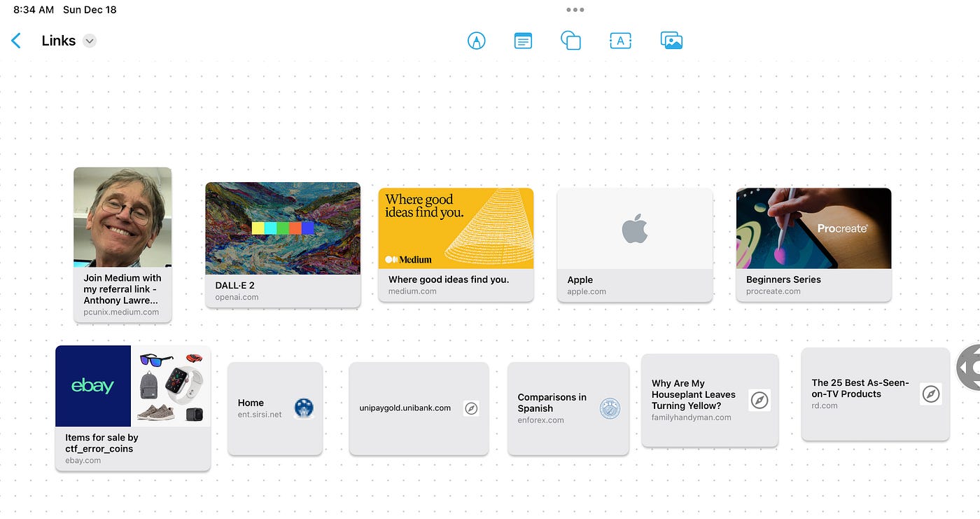Select the familyhandyman.com domain text
This screenshot has width=980, height=519.
pos(692,417)
